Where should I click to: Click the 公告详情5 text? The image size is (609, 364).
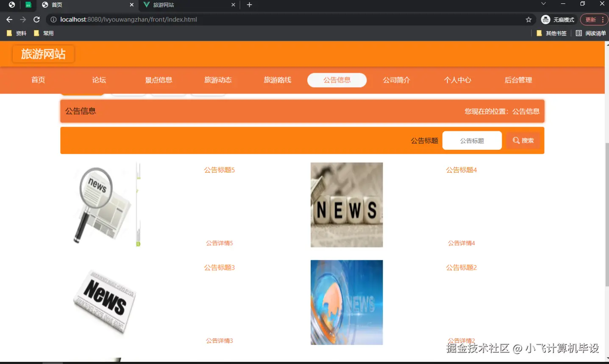tap(220, 243)
